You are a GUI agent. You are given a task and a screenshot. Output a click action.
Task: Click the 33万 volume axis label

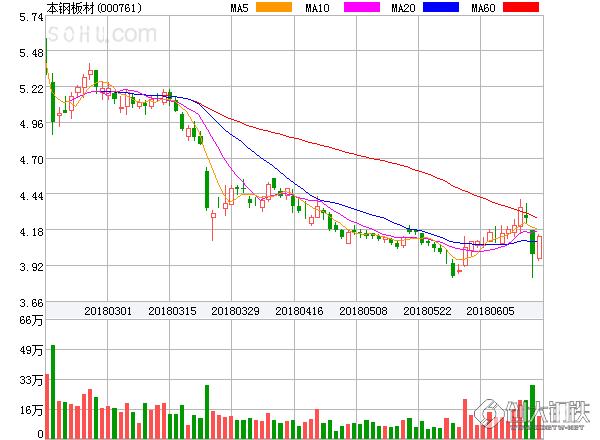coord(31,380)
